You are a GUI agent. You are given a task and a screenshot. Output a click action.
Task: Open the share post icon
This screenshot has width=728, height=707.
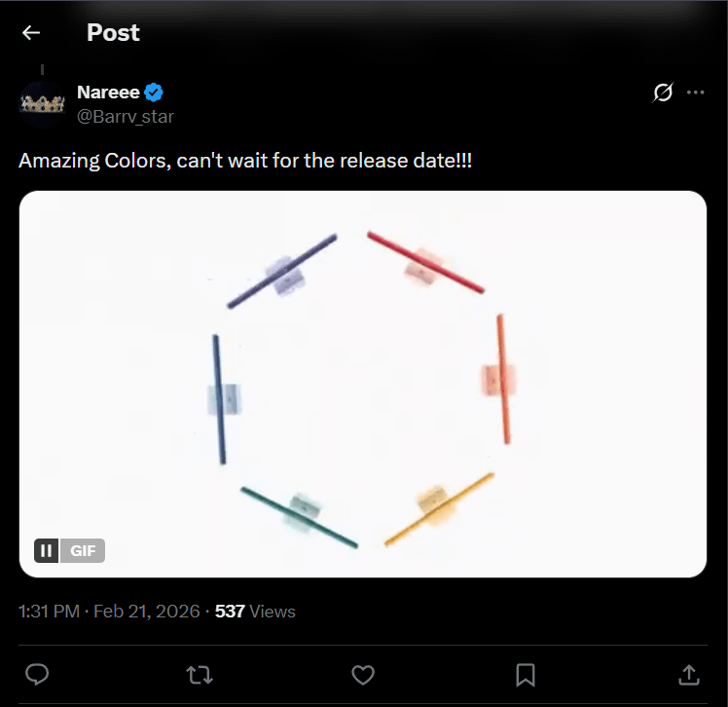tap(688, 674)
